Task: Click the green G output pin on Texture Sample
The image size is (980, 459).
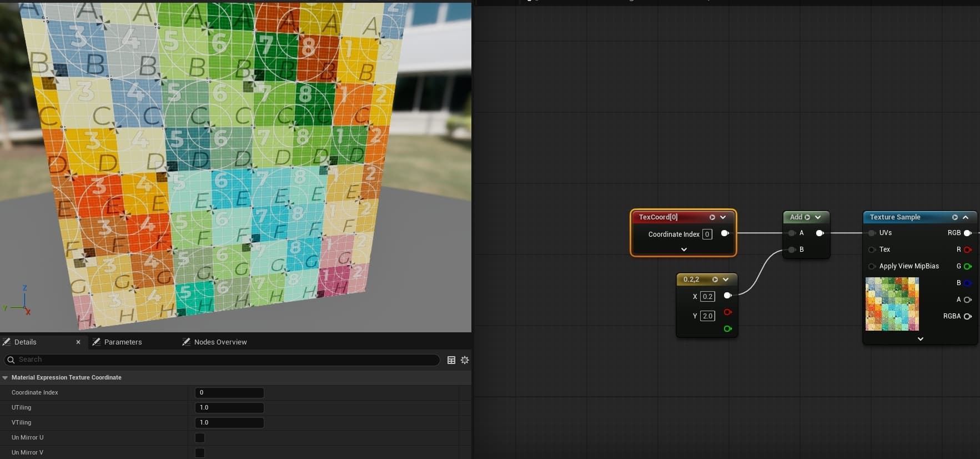Action: tap(968, 266)
